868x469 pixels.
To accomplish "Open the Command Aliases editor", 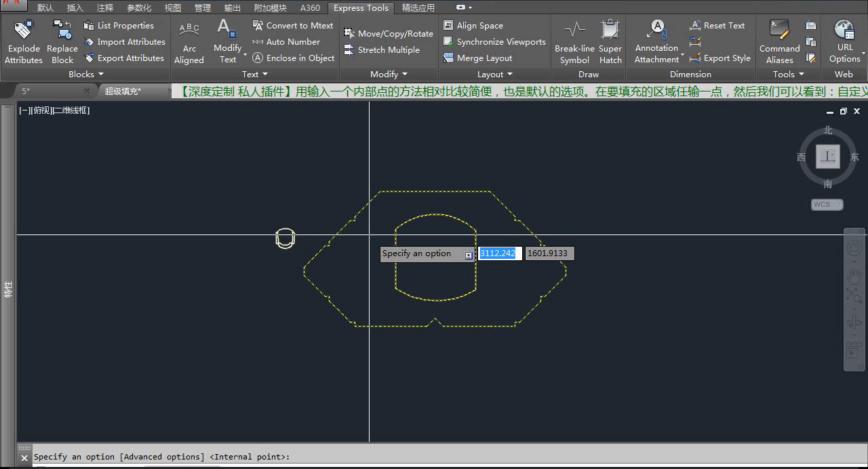I will pyautogui.click(x=780, y=42).
